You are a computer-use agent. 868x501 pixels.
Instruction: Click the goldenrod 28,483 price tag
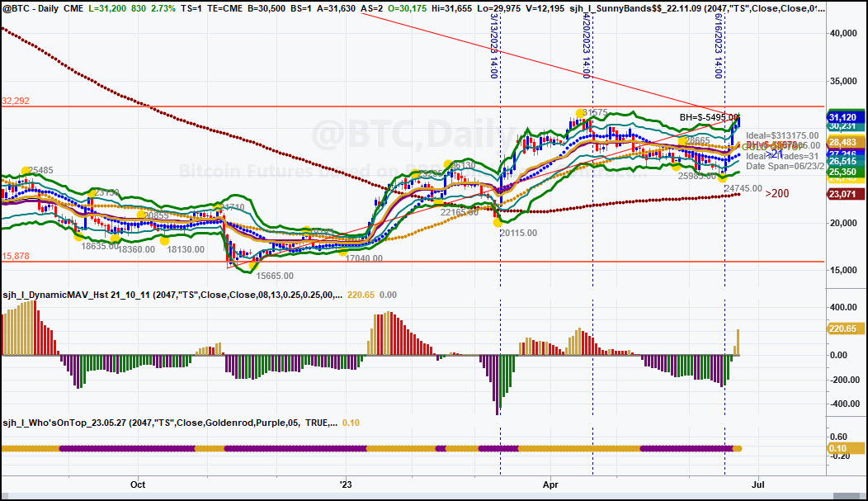click(x=846, y=142)
